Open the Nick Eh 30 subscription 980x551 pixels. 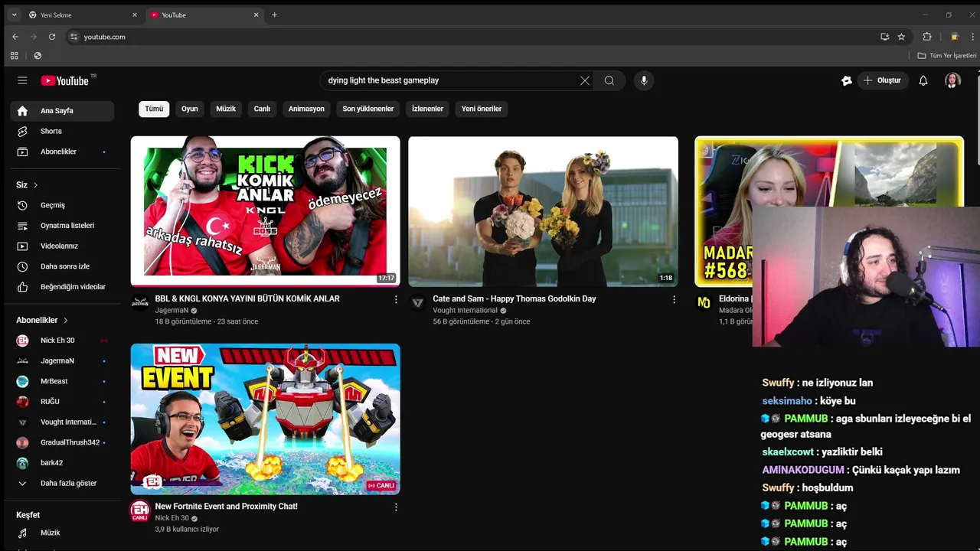pyautogui.click(x=62, y=341)
